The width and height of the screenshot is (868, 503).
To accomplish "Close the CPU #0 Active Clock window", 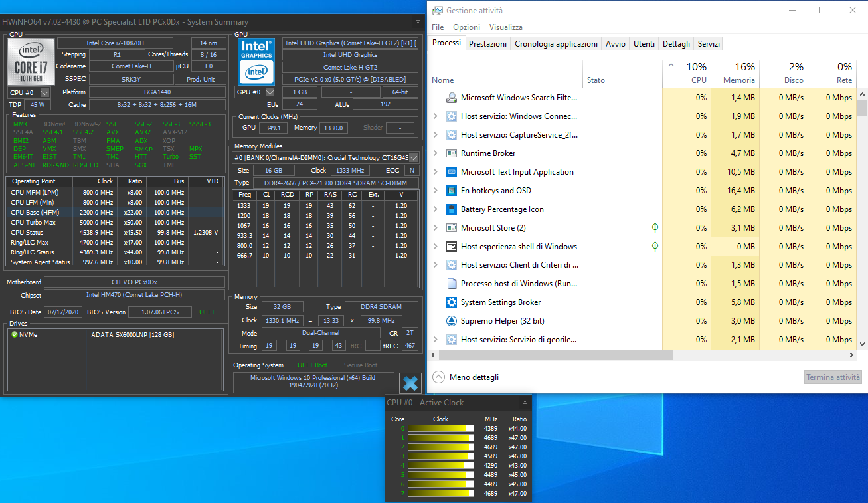I will point(525,402).
